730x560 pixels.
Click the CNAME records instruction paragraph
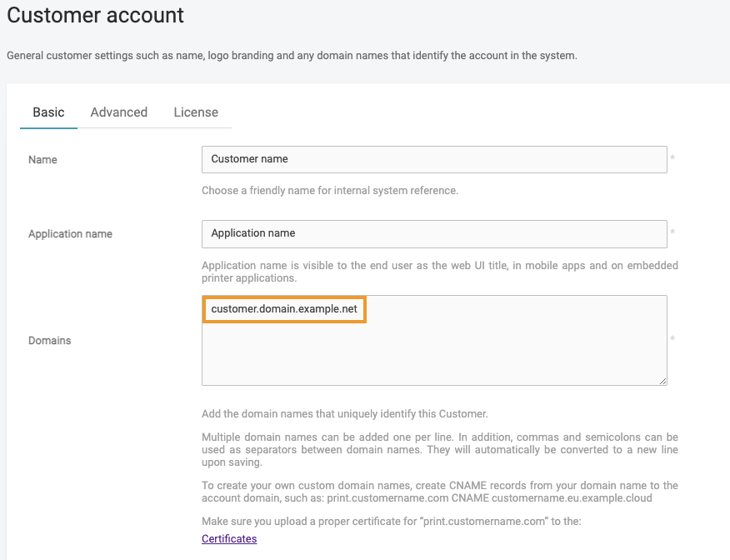tap(439, 492)
